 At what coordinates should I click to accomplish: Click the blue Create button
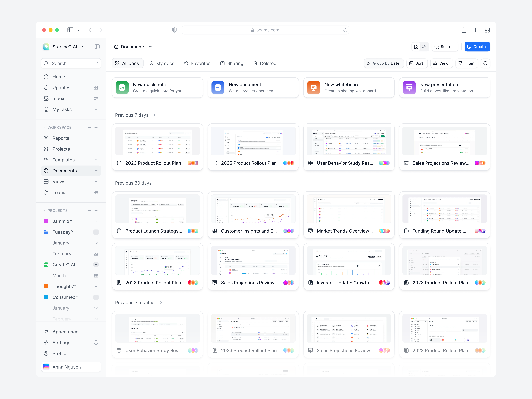477,47
